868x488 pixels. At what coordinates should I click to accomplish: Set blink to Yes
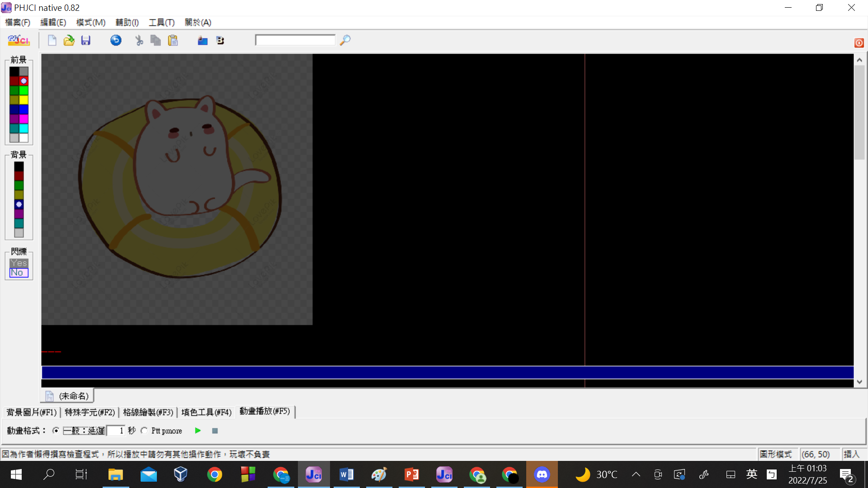click(x=19, y=263)
